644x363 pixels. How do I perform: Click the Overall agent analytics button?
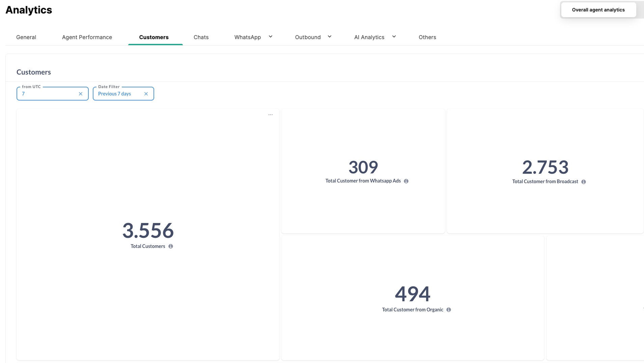click(598, 10)
